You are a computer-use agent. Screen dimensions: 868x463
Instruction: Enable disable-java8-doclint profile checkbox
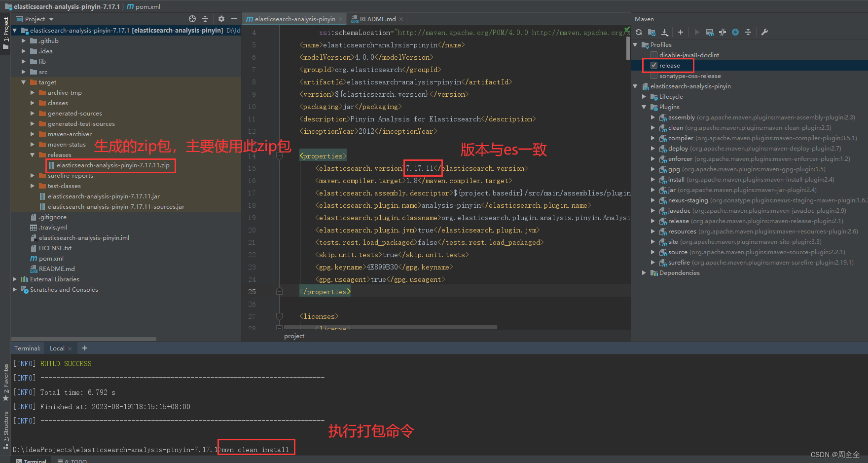tap(654, 55)
